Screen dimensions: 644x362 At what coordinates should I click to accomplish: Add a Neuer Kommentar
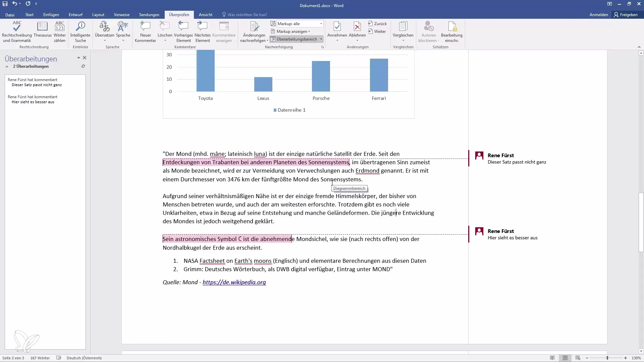(x=145, y=32)
